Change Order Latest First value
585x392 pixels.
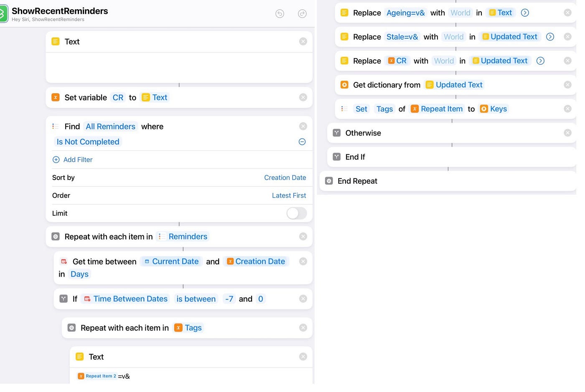(289, 196)
